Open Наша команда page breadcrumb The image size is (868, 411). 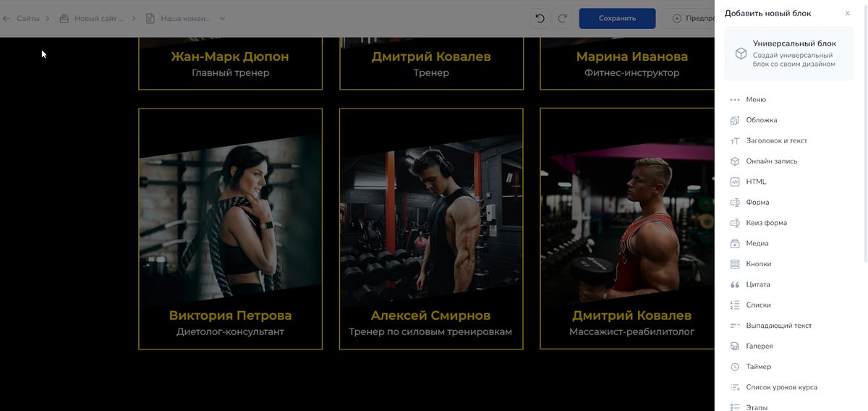coord(186,18)
